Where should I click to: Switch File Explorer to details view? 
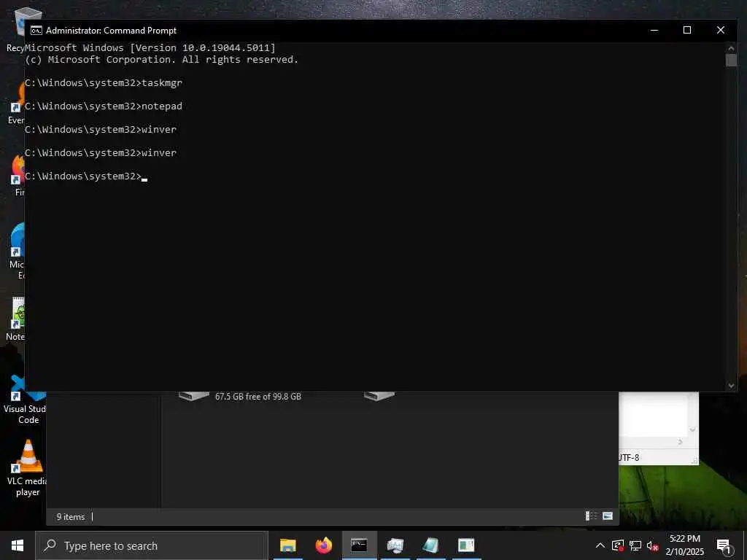tap(591, 516)
